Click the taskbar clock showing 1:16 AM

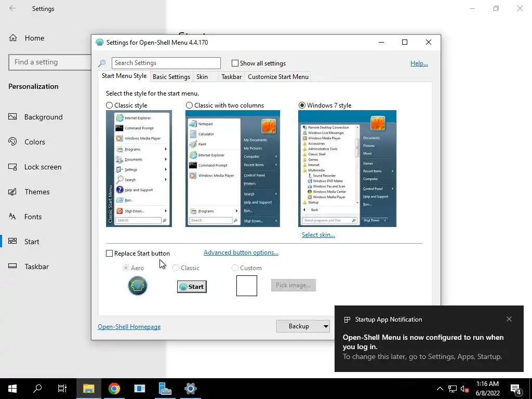[487, 389]
